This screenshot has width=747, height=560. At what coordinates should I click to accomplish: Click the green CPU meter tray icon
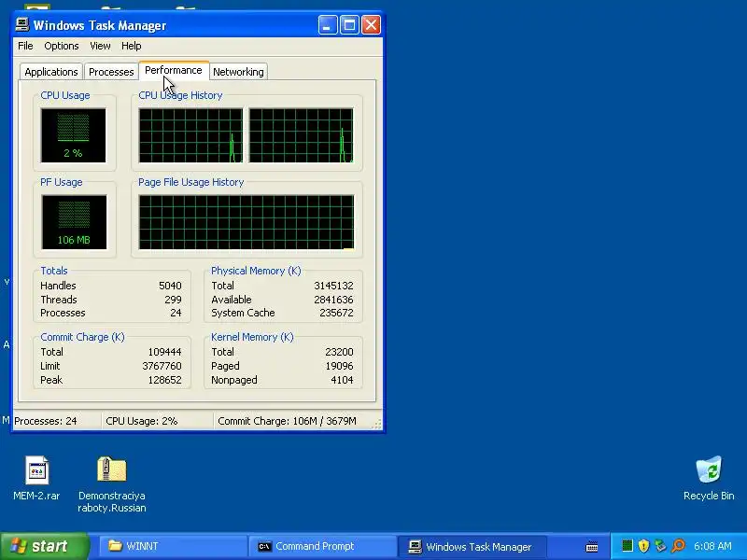[627, 546]
